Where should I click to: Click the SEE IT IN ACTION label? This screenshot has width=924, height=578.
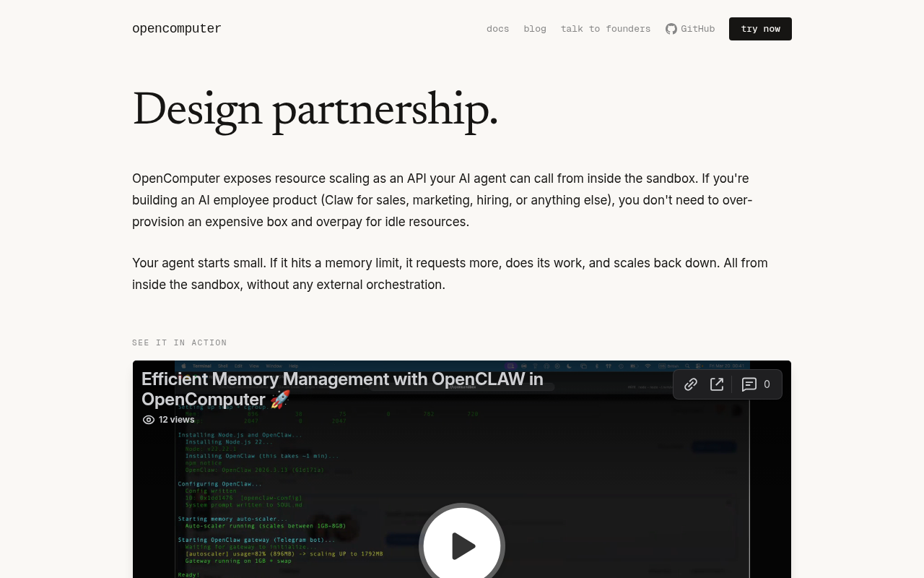click(180, 342)
